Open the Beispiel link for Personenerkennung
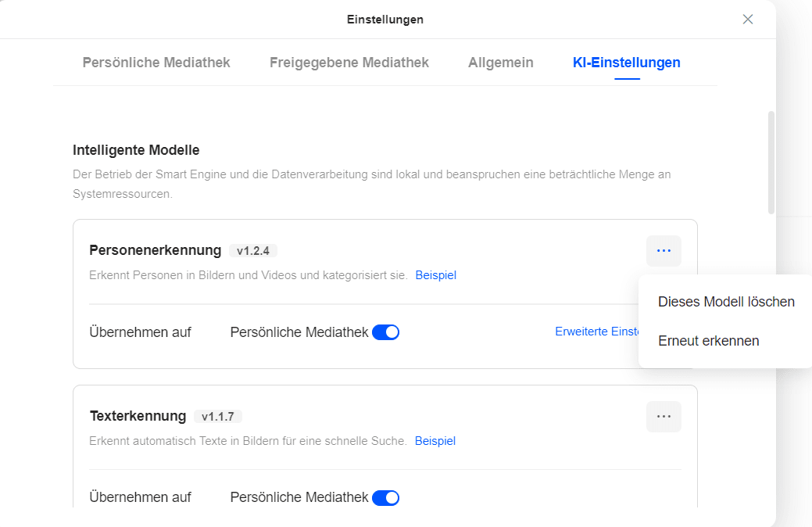The width and height of the screenshot is (812, 527). (x=436, y=275)
